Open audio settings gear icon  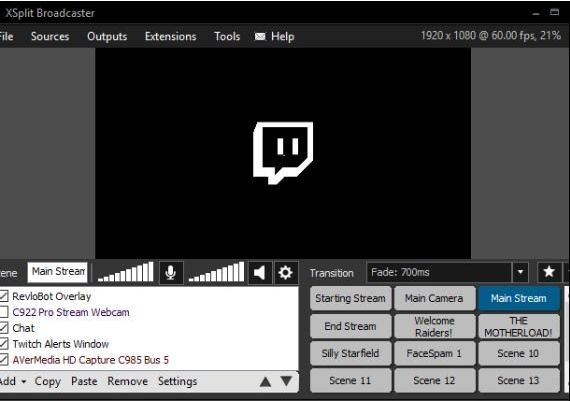285,272
